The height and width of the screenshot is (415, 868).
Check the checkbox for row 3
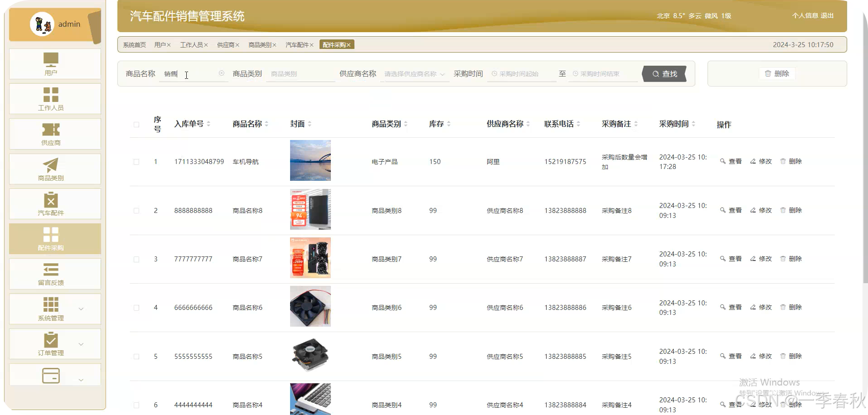pyautogui.click(x=136, y=259)
